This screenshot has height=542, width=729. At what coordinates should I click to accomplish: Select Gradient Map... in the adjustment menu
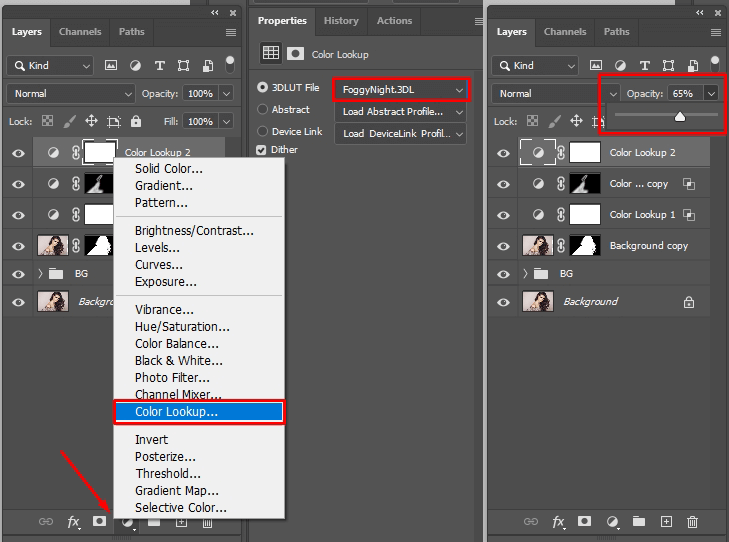coord(176,491)
